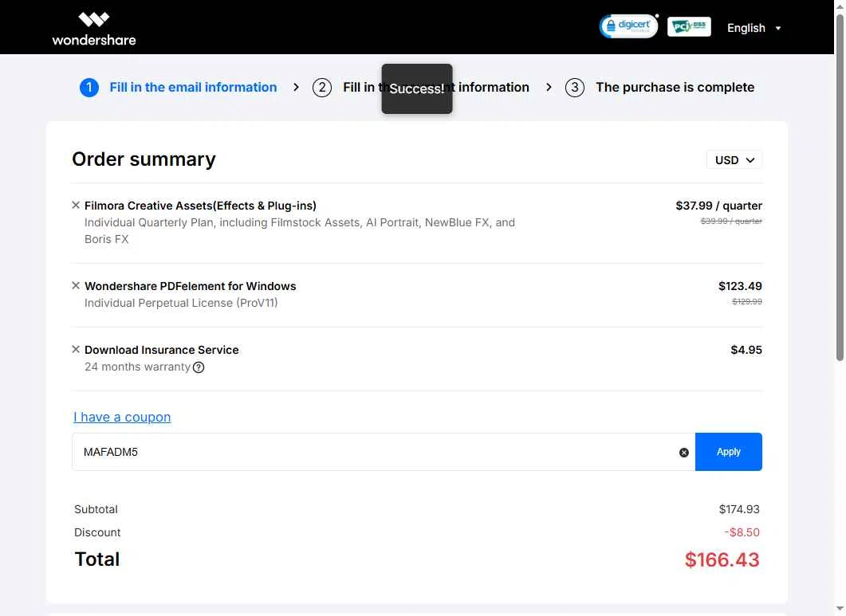Screen dimensions: 846x616
Task: Click the Order summary heading
Action: click(x=144, y=159)
